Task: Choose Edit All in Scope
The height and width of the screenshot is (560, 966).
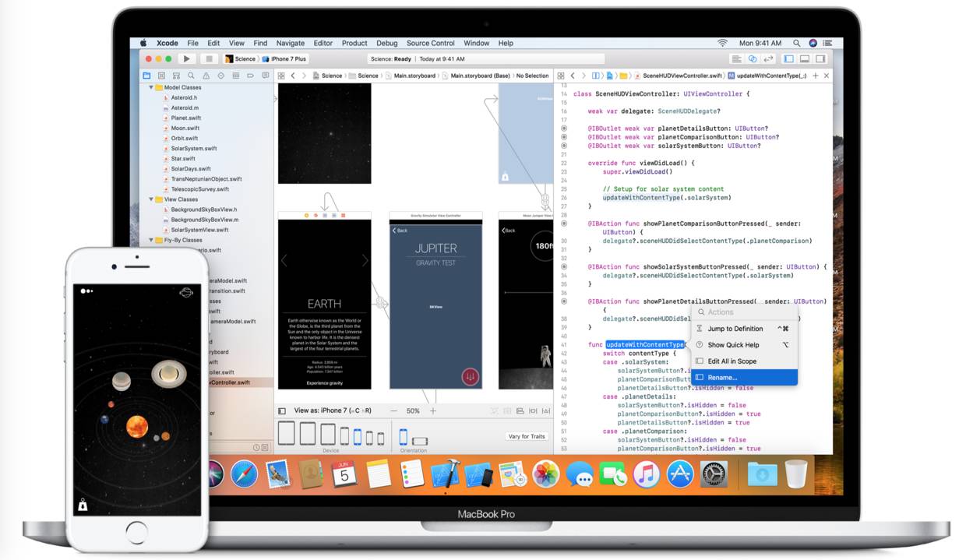Action: pos(744,361)
